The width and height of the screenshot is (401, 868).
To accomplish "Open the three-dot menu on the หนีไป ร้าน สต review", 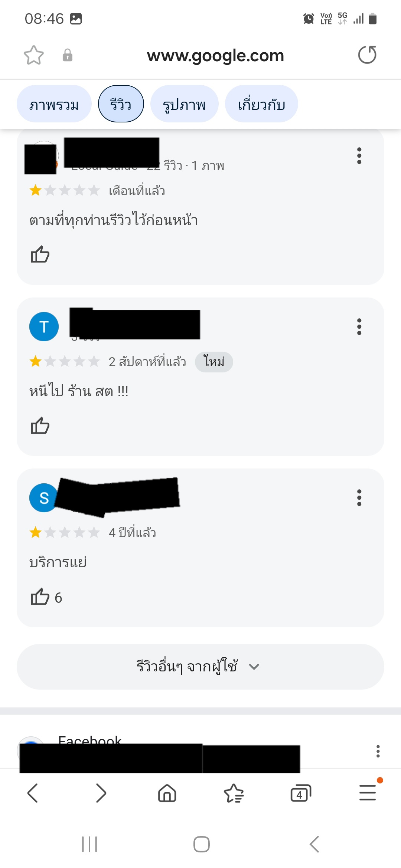I will pos(359,327).
